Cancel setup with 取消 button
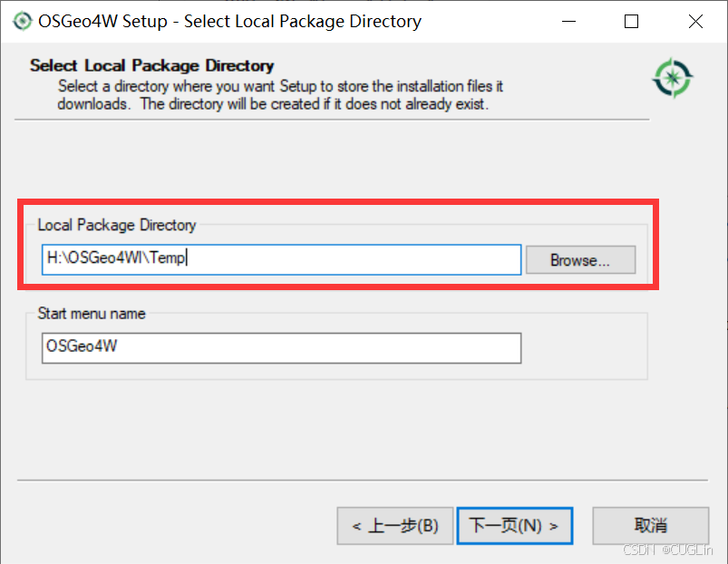 650,526
